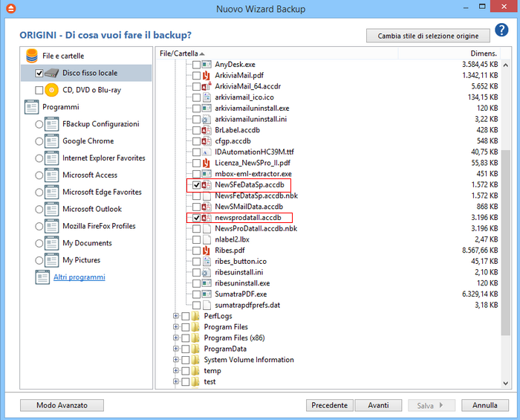Click the ArkiviaMail.pdf file icon
This screenshot has width=520, height=420.
pyautogui.click(x=208, y=76)
